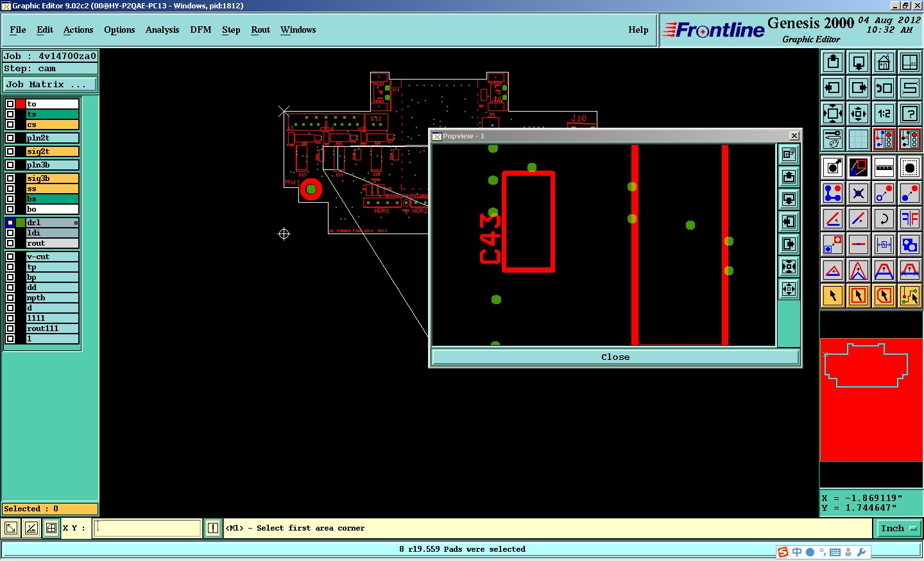Viewport: 924px width, 562px height.
Task: Select the rectangle area select pointer tool
Action: click(x=859, y=296)
